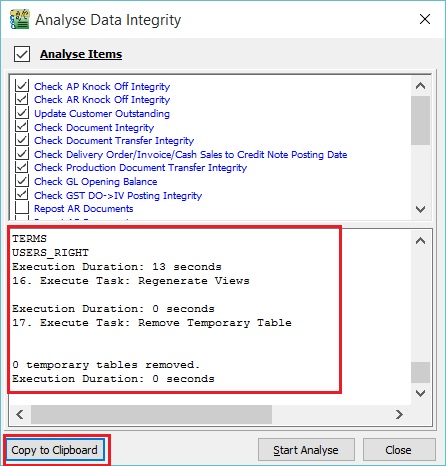Click '17. Execute Task: Remove Temporary Table' line
The height and width of the screenshot is (466, 446).
(x=152, y=323)
